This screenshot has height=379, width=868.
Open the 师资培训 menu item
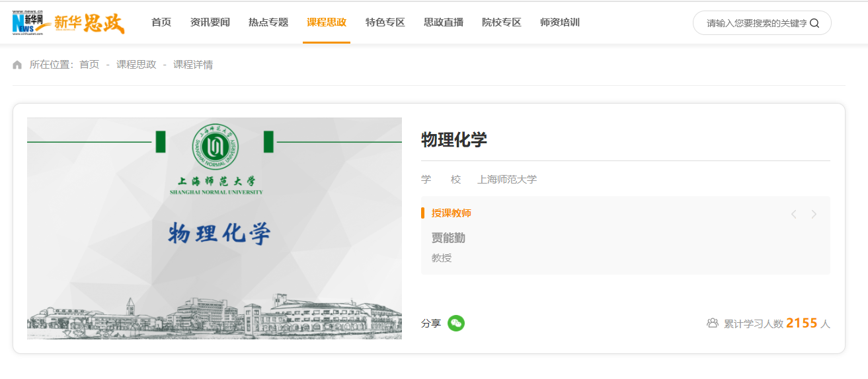pos(560,22)
